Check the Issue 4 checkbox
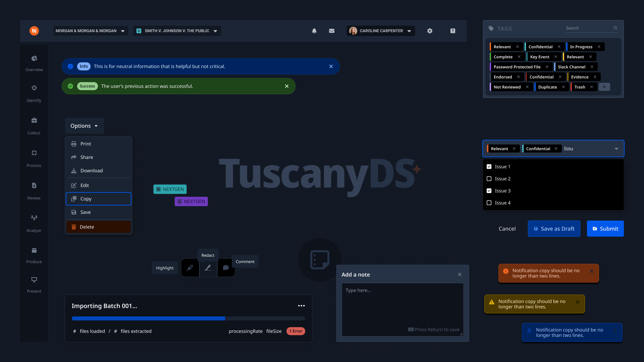Viewport: 644px width, 362px height. 489,203
